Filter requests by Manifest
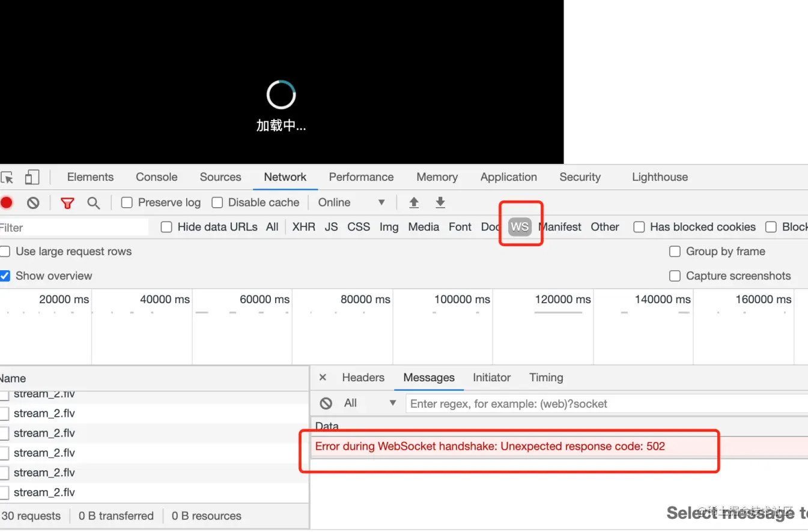The image size is (808, 532). click(x=560, y=227)
